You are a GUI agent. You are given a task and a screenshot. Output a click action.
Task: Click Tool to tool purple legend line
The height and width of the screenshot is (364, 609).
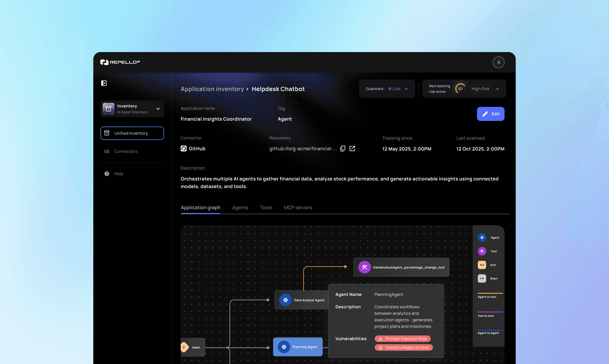(490, 312)
